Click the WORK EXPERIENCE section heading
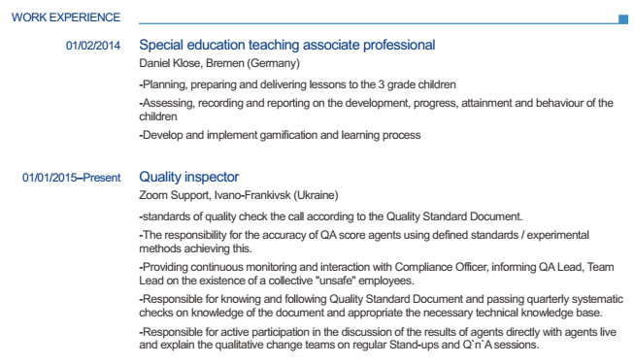Image resolution: width=634 pixels, height=364 pixels. coord(66,17)
